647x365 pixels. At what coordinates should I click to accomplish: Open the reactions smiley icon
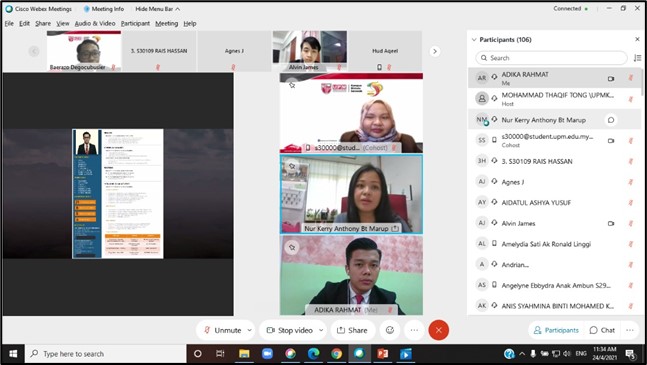(390, 330)
